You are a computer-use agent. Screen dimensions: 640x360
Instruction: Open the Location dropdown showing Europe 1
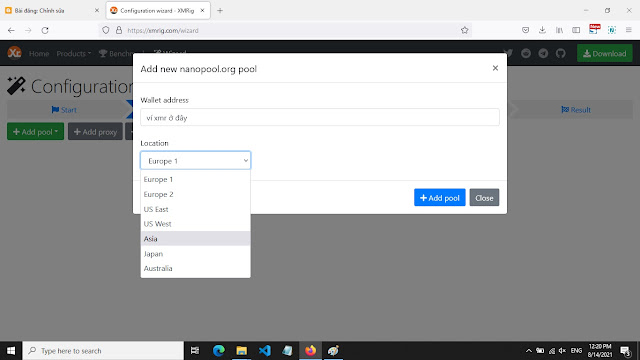196,161
